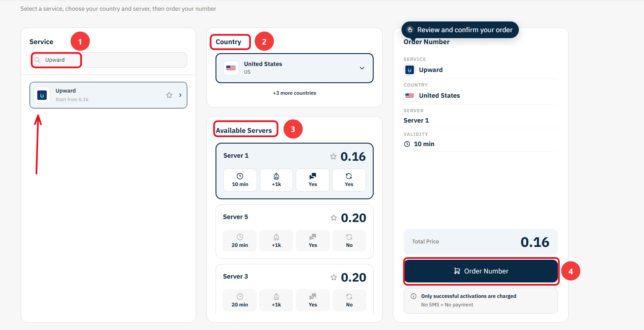Click the 'Start from 0.16' text
This screenshot has width=644, height=330.
[x=72, y=99]
